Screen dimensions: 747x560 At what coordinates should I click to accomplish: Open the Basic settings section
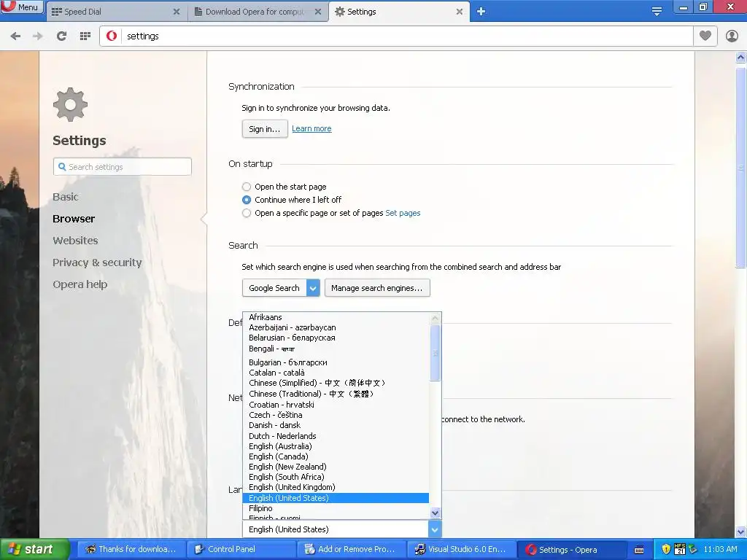click(65, 197)
